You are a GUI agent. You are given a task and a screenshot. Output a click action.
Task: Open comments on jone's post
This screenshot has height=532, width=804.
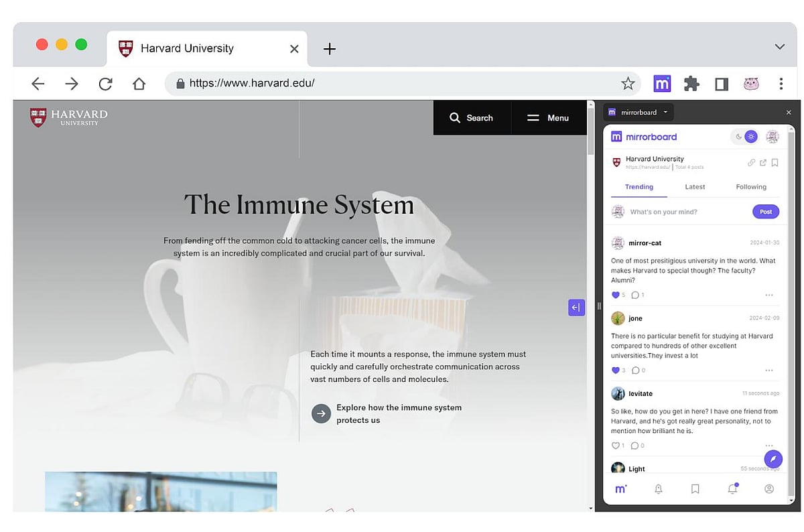pyautogui.click(x=635, y=370)
